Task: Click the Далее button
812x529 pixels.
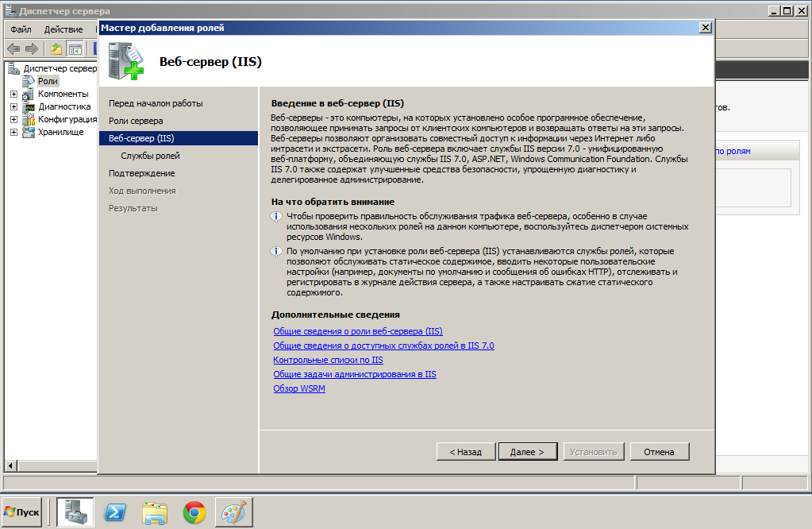Action: [527, 452]
